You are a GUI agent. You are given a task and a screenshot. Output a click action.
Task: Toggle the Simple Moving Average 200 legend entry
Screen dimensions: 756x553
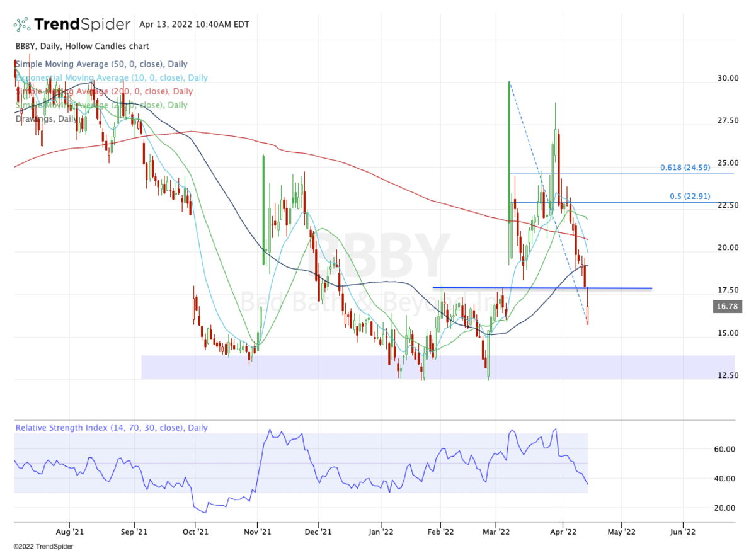(x=105, y=92)
